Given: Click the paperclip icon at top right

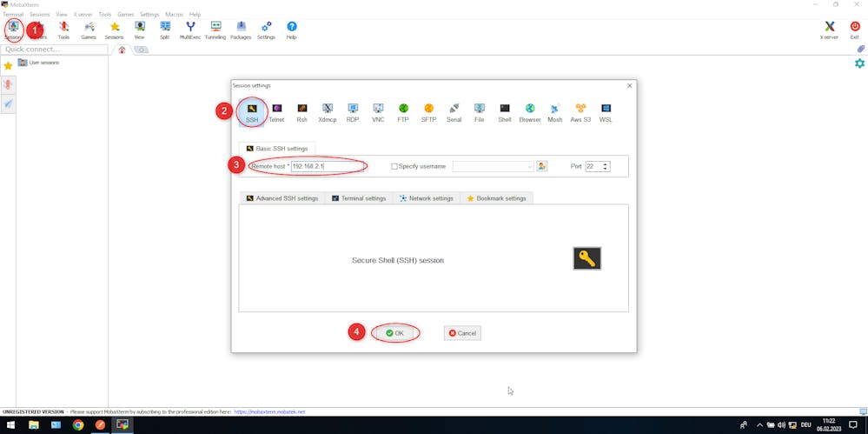Looking at the screenshot, I should click(x=861, y=49).
